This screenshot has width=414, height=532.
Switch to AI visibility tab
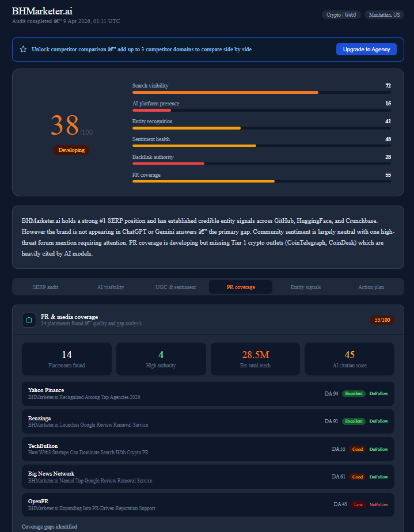click(111, 287)
